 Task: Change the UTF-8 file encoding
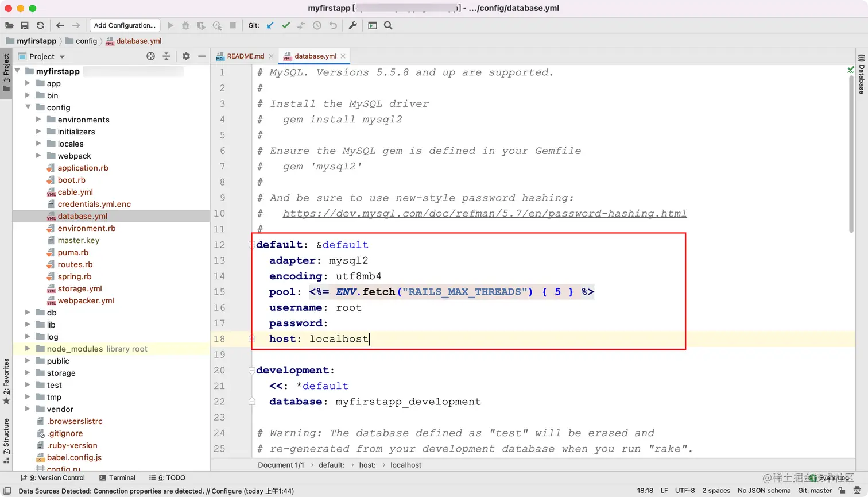685,491
